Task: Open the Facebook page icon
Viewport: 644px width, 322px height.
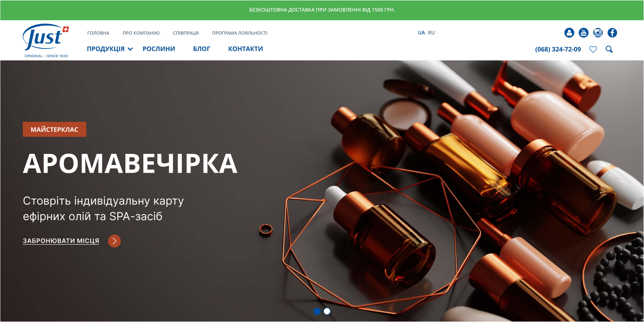Action: click(x=612, y=33)
